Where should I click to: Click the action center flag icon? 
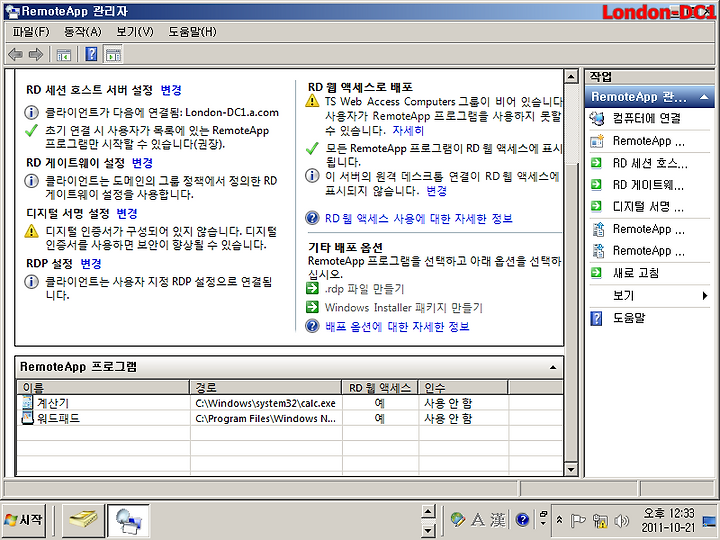click(578, 521)
